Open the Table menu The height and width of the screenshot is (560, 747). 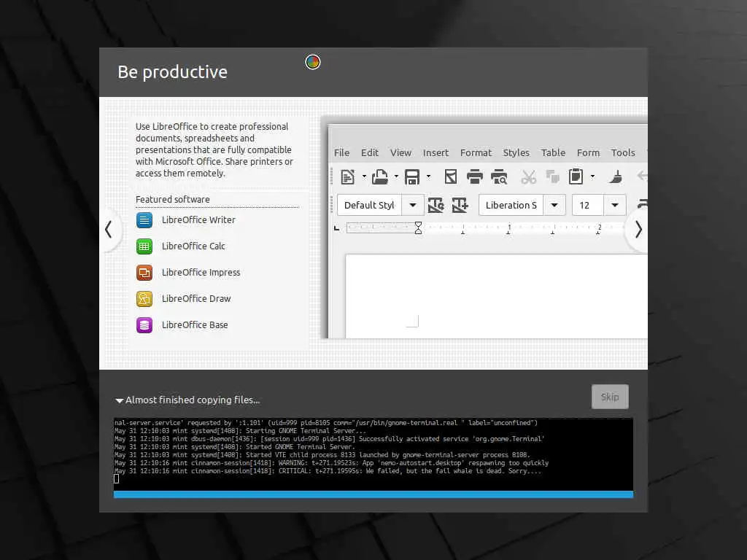pos(553,153)
